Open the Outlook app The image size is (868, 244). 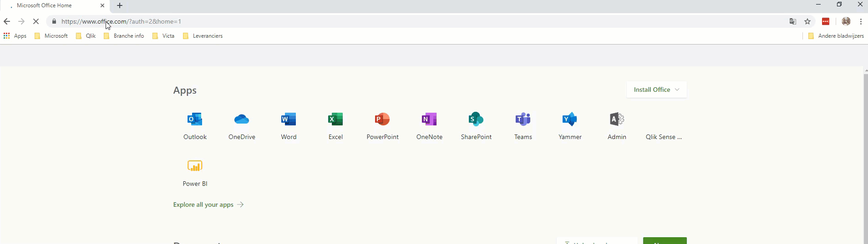(195, 125)
